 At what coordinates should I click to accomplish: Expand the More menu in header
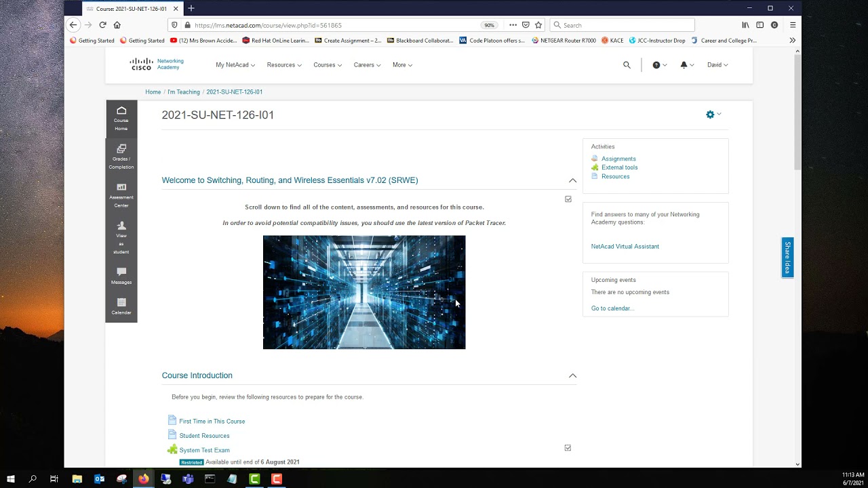402,65
